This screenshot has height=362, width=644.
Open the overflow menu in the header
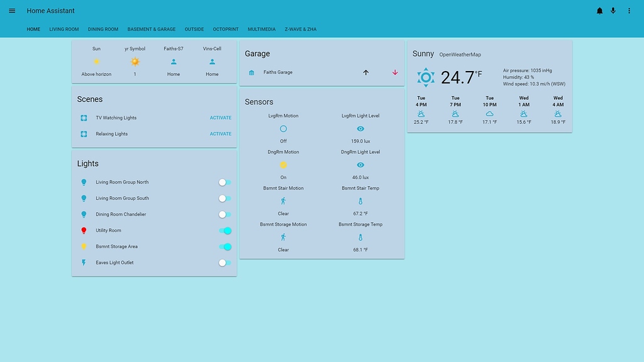[x=628, y=10]
